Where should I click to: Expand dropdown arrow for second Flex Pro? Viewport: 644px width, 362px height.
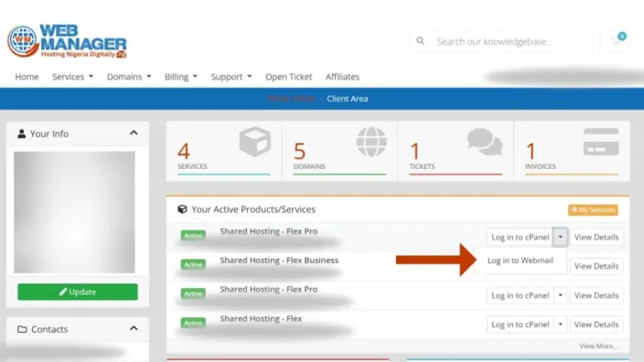point(560,295)
